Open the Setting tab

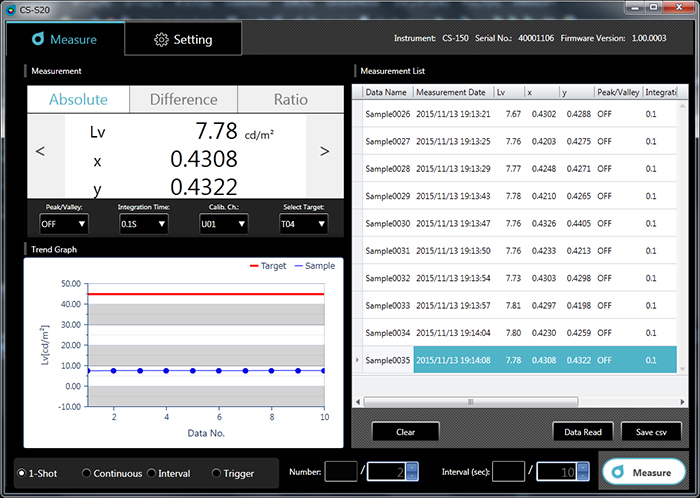pyautogui.click(x=183, y=39)
